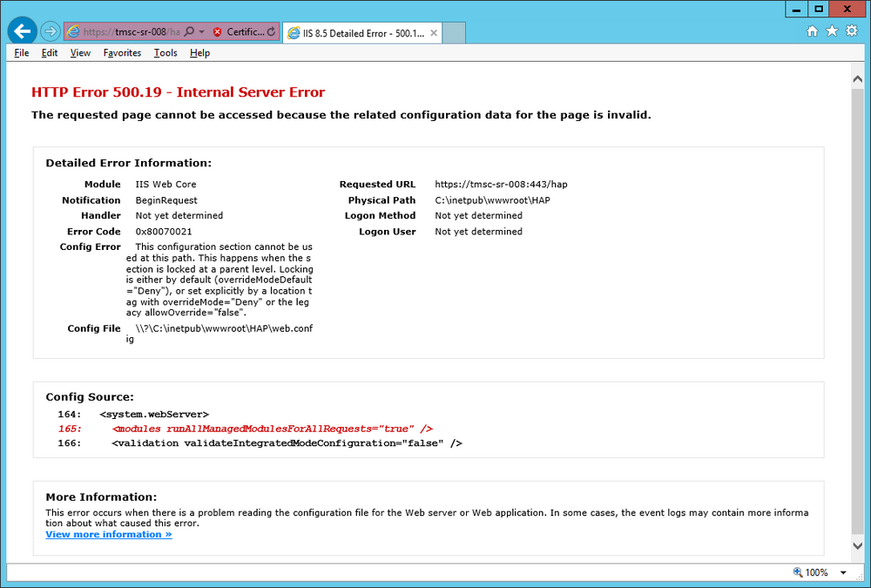Open the address bar dropdown arrow
The image size is (871, 588).
pos(202,32)
